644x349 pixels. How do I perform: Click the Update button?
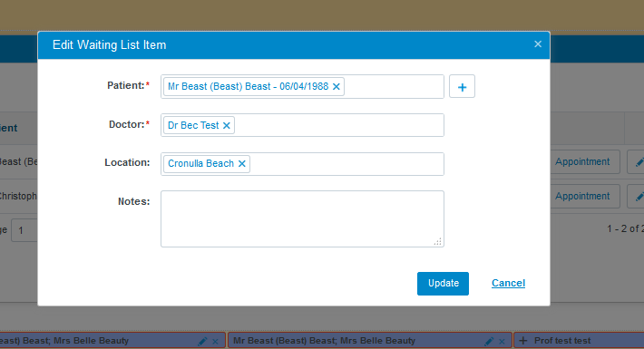443,284
